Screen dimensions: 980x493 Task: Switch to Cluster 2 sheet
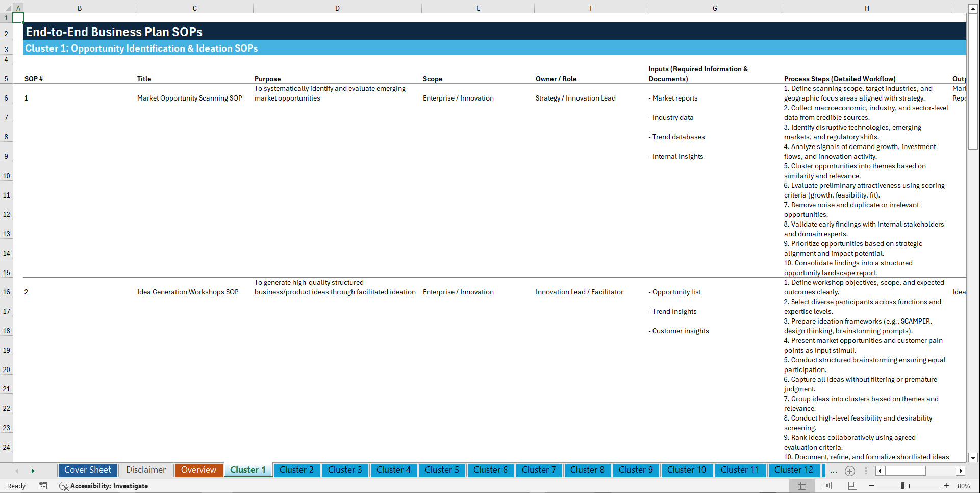pos(296,470)
